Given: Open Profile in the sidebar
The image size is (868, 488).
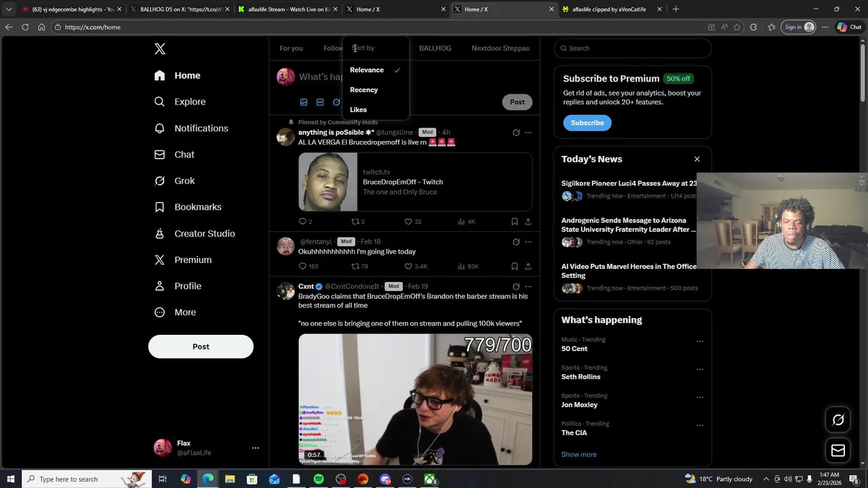Looking at the screenshot, I should 178,286.
